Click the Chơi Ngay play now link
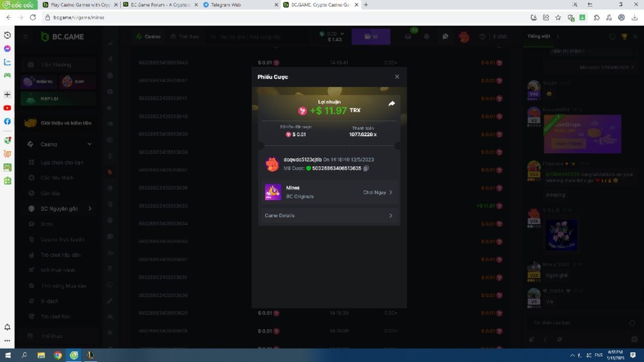This screenshot has height=362, width=644. 377,192
